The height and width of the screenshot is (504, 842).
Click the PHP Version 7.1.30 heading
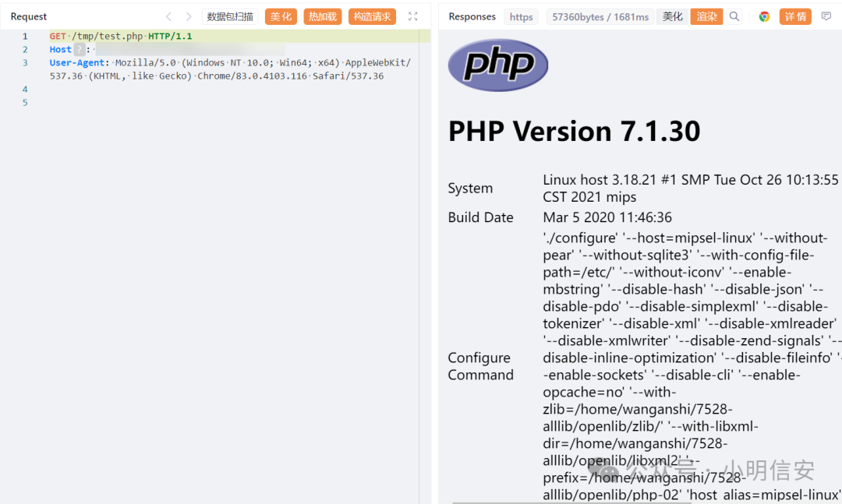[x=574, y=131]
